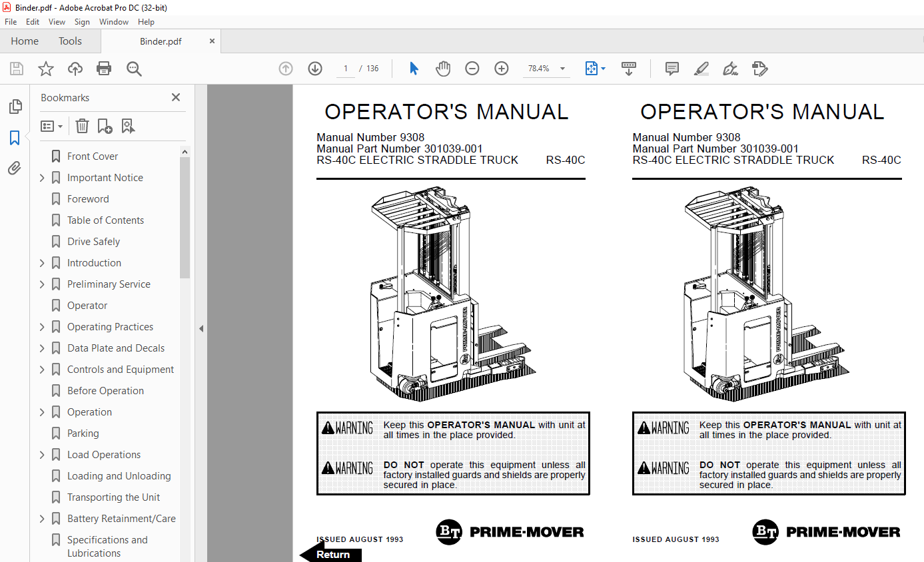Add a comment with the sticky note icon
924x562 pixels.
pyautogui.click(x=672, y=69)
